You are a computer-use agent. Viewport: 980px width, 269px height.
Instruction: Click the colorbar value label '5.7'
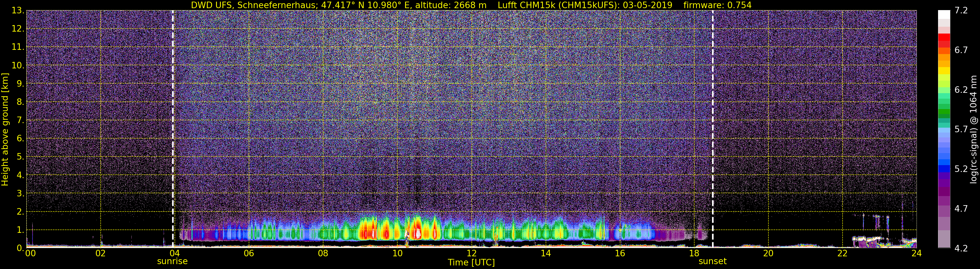click(x=961, y=130)
